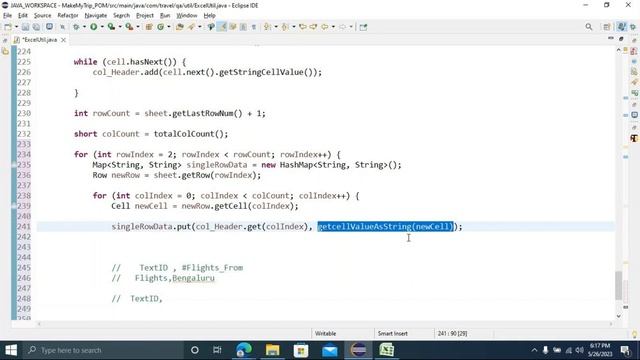Open Eclipse Quick Access search magnifier
Viewport: 640px width, 360px height.
[x=589, y=27]
